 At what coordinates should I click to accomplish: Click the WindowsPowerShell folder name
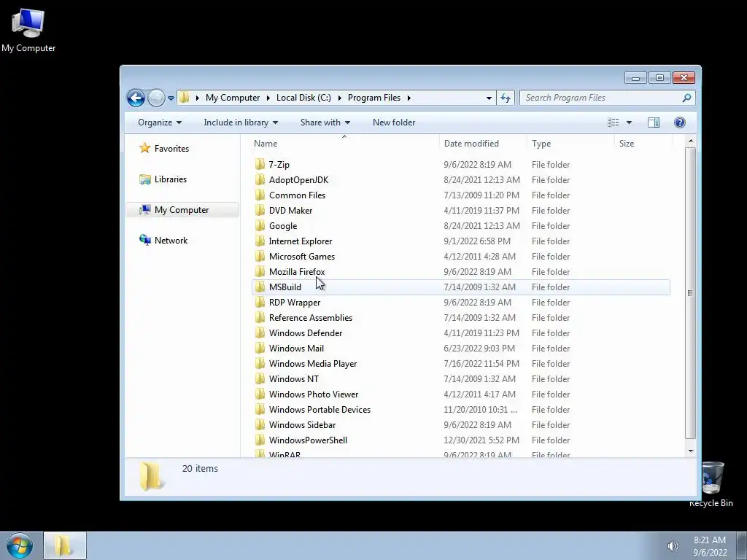(308, 440)
